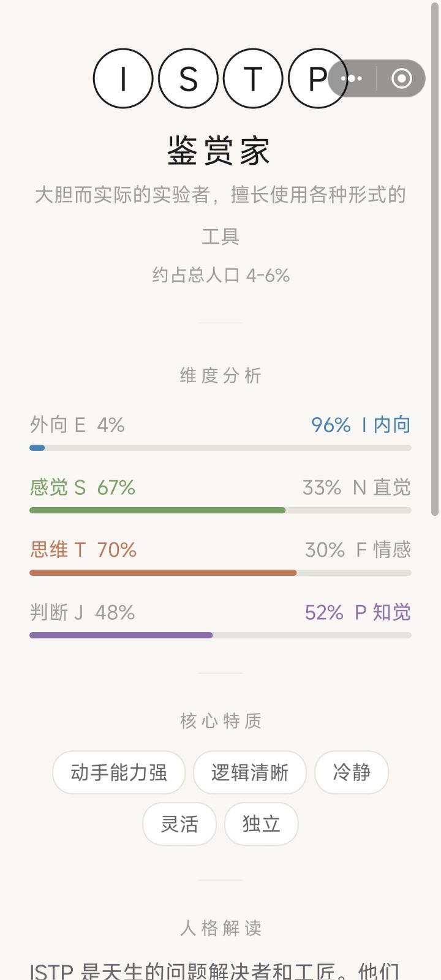This screenshot has width=441, height=980.
Task: Select the 独立 trait tag
Action: tap(262, 824)
